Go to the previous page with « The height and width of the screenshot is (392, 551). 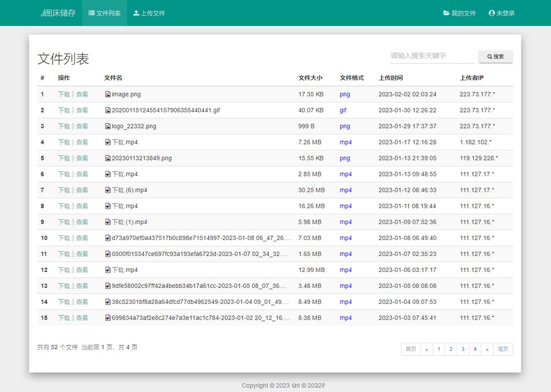pyautogui.click(x=427, y=349)
